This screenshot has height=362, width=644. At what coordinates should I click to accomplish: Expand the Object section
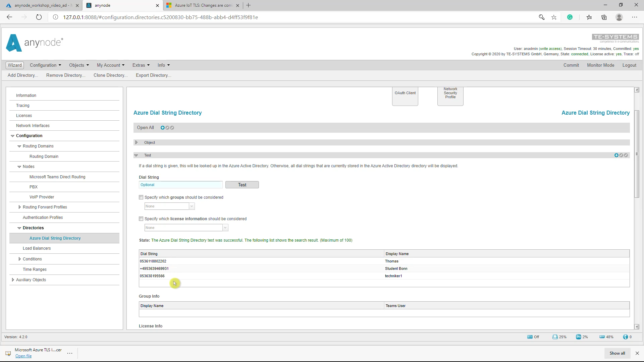pyautogui.click(x=136, y=142)
